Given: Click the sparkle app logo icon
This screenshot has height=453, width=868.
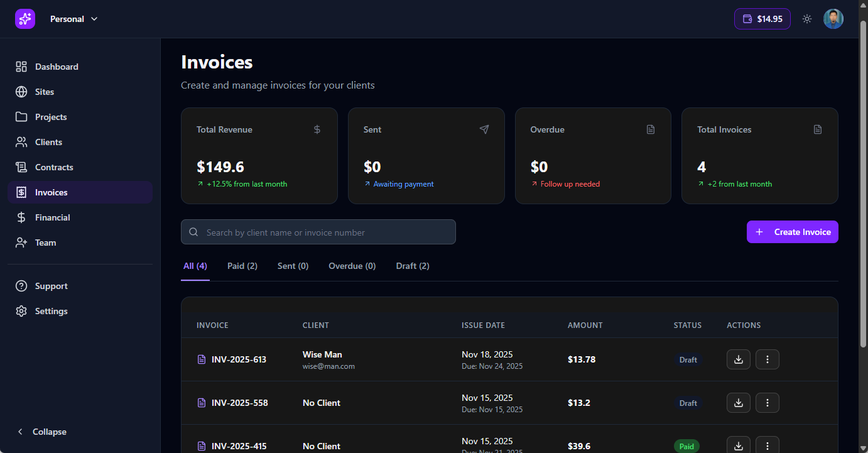Looking at the screenshot, I should point(25,19).
